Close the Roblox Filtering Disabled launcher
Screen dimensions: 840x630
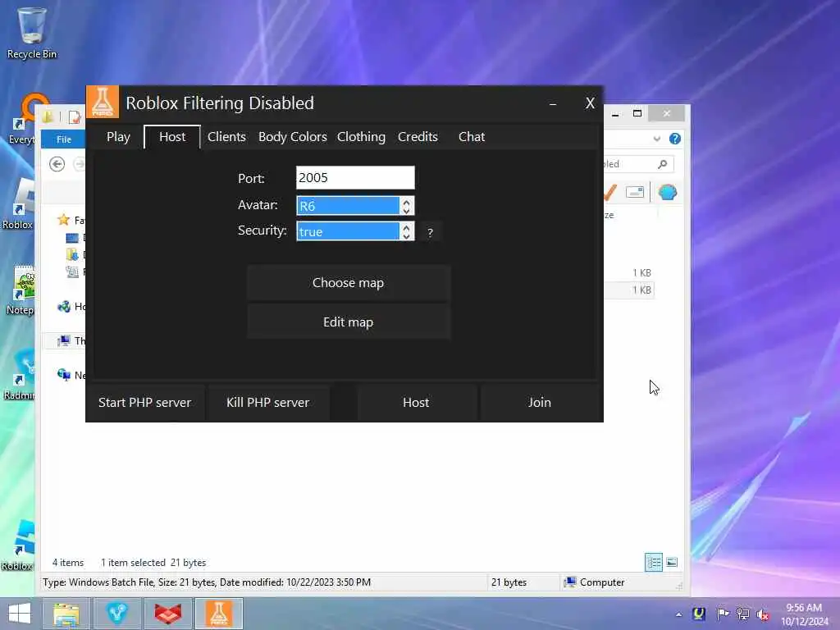590,103
